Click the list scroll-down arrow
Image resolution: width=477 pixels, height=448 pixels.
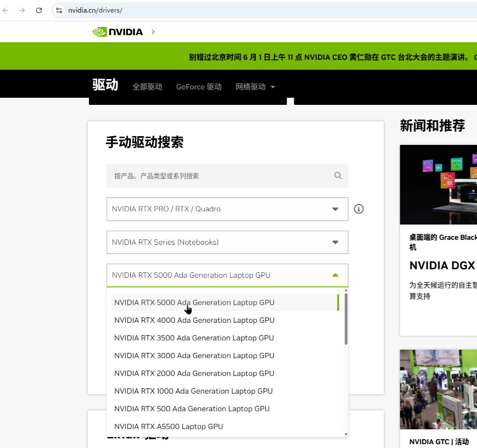coord(346,434)
